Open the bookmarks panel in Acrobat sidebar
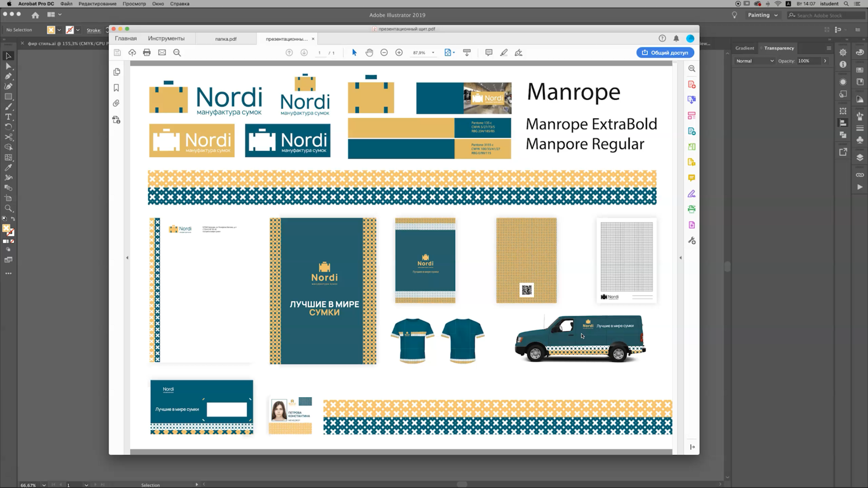The width and height of the screenshot is (868, 488). pyautogui.click(x=117, y=88)
